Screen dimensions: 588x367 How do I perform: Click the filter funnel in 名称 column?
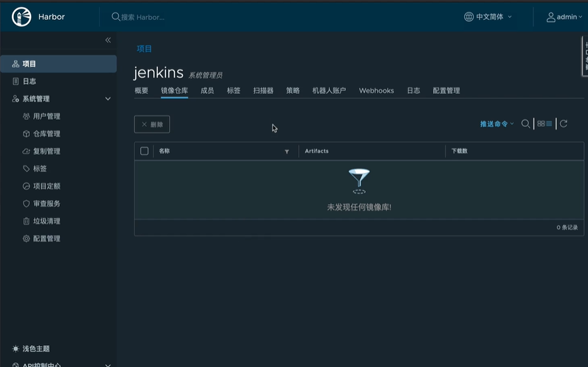[x=287, y=152]
